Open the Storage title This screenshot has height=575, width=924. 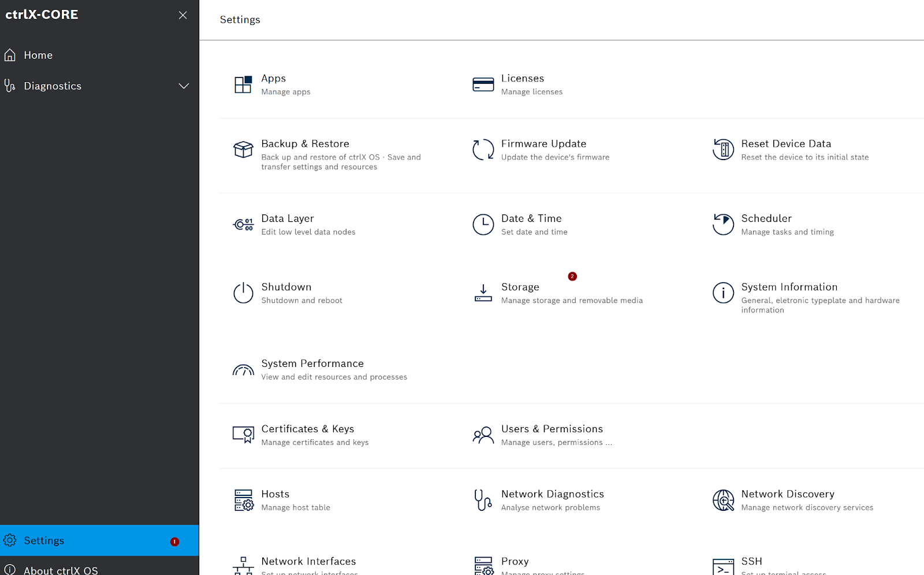pos(520,287)
